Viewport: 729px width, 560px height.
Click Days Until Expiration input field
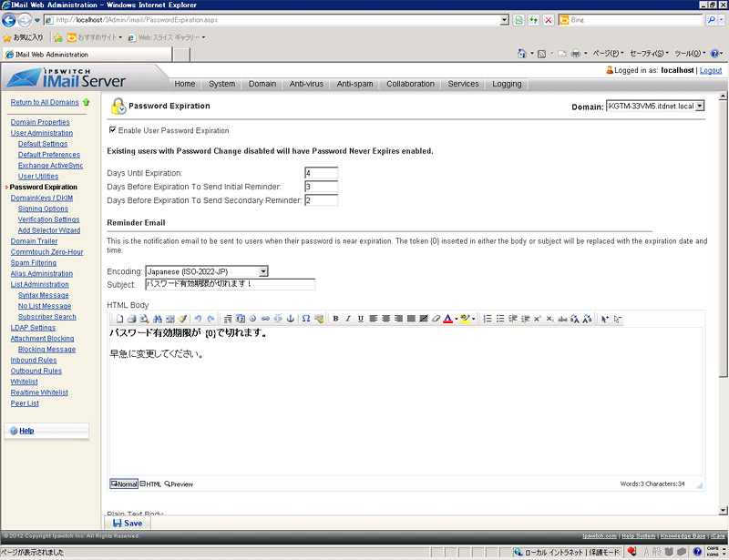pyautogui.click(x=322, y=173)
